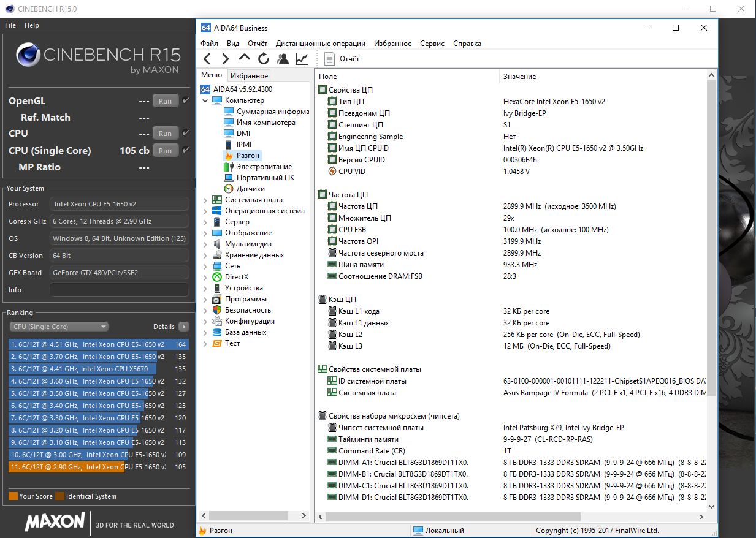Expand the Системная плата node
Image resolution: width=756 pixels, height=538 pixels.
point(205,200)
